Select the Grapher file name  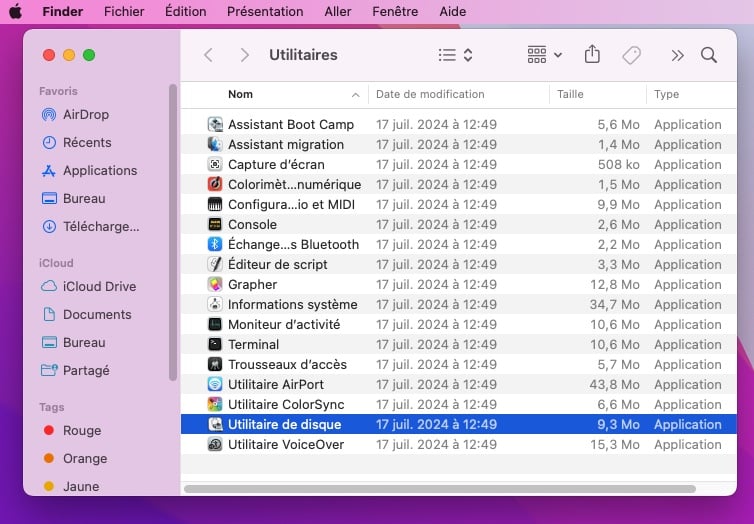pyautogui.click(x=252, y=285)
